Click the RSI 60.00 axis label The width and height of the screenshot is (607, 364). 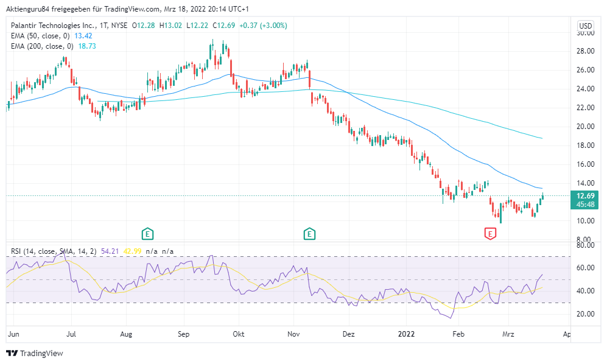coord(585,268)
